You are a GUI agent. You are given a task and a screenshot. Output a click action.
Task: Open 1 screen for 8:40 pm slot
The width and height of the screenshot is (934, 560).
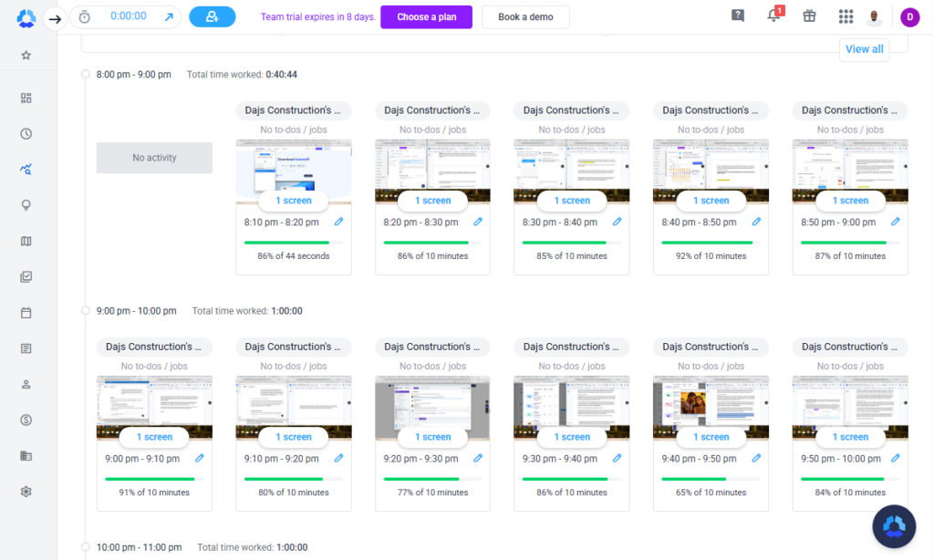click(711, 201)
